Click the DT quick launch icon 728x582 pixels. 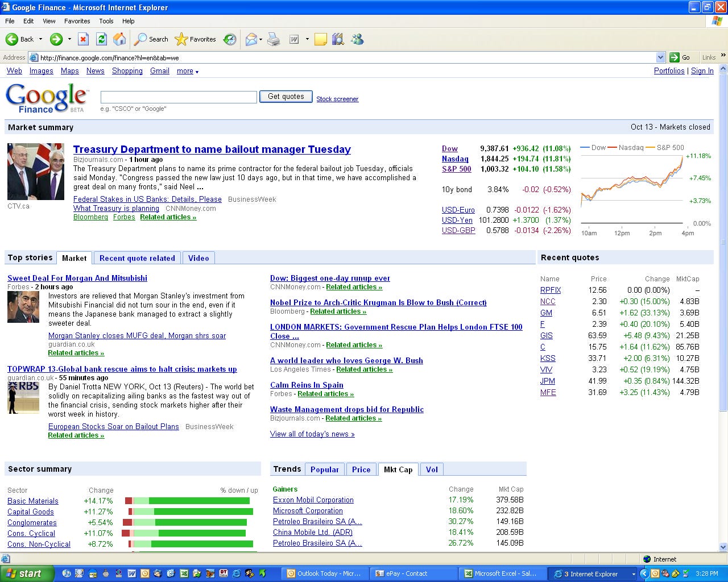224,573
